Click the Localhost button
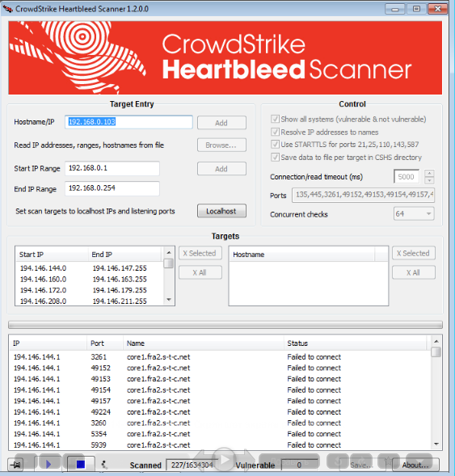The width and height of the screenshot is (455, 476). tap(221, 211)
